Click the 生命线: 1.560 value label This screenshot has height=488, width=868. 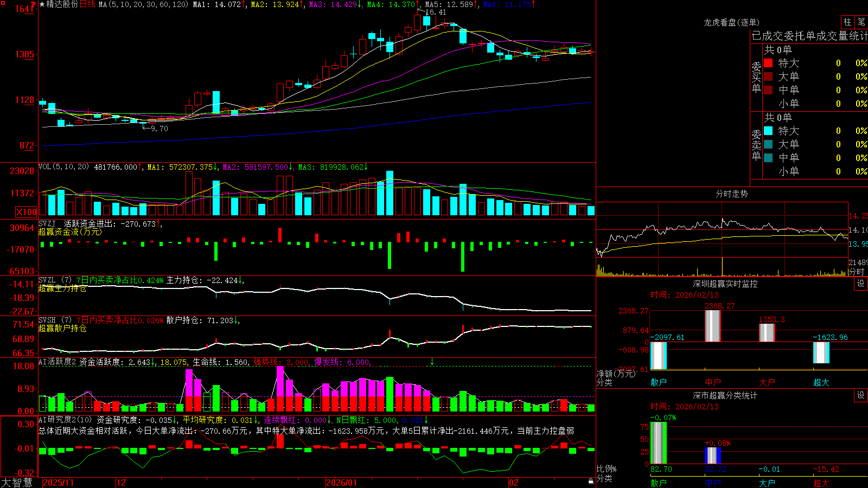coord(221,362)
